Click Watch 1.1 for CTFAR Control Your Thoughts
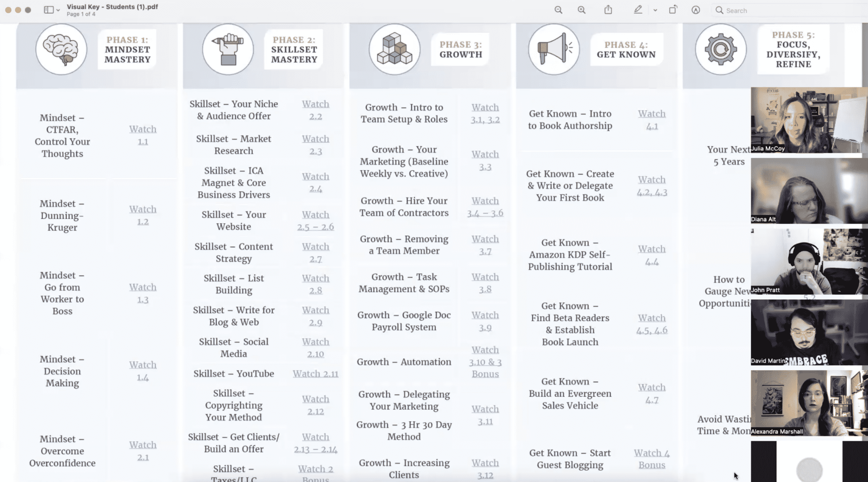 143,135
